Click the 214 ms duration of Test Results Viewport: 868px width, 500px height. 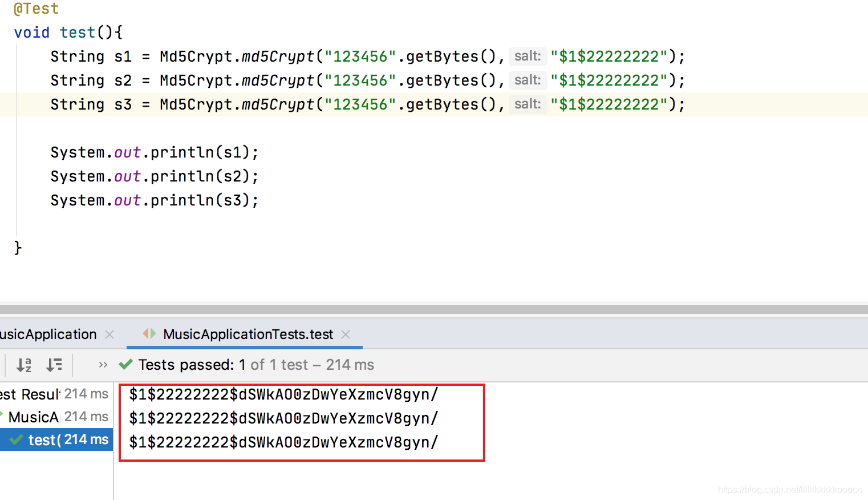coord(86,394)
